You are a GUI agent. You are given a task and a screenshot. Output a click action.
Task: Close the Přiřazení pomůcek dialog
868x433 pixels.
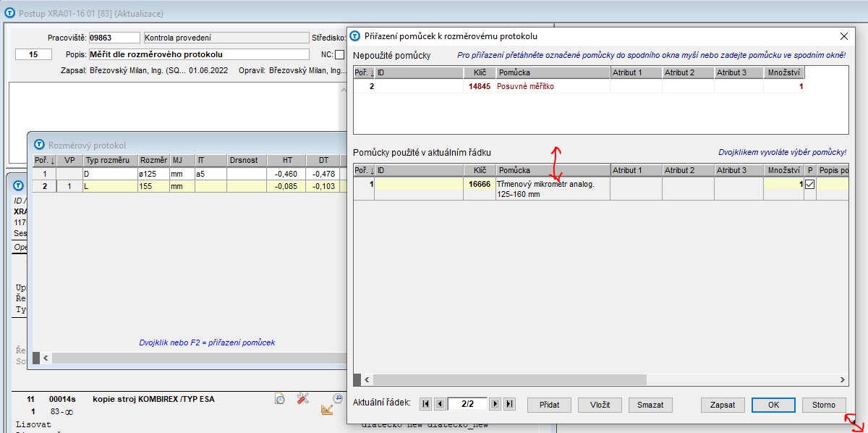point(843,35)
